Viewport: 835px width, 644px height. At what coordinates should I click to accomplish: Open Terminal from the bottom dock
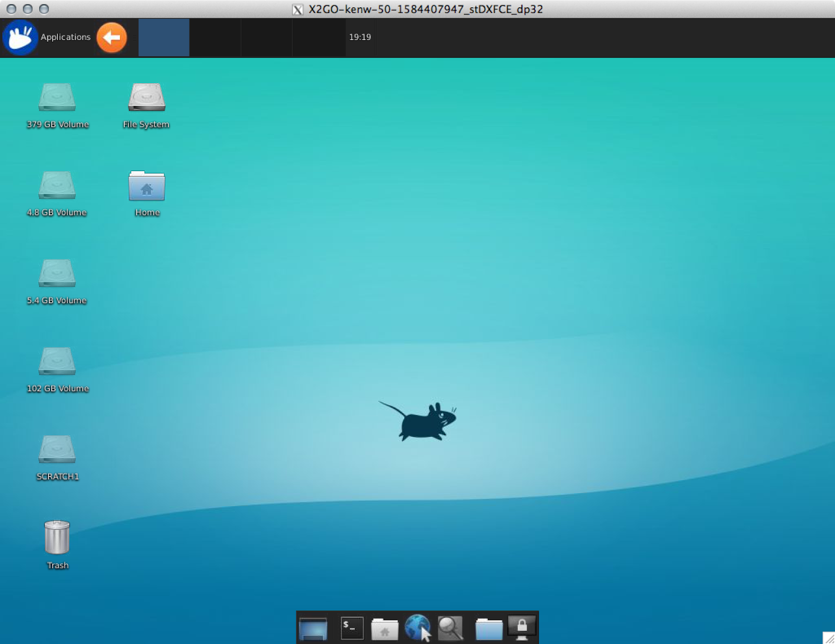[x=351, y=628]
